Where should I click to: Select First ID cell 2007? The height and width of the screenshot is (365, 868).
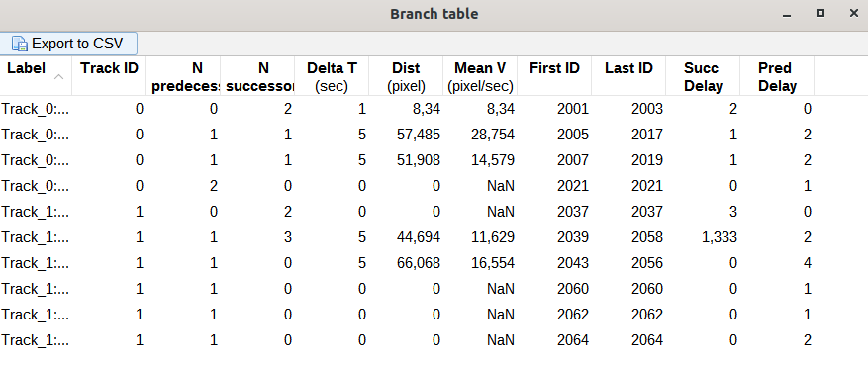(x=554, y=160)
